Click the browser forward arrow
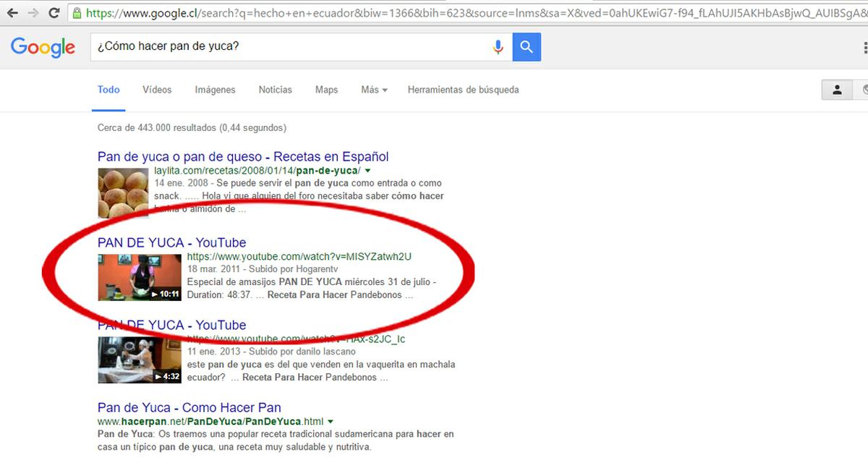Screen dimensions: 868x466 33,13
